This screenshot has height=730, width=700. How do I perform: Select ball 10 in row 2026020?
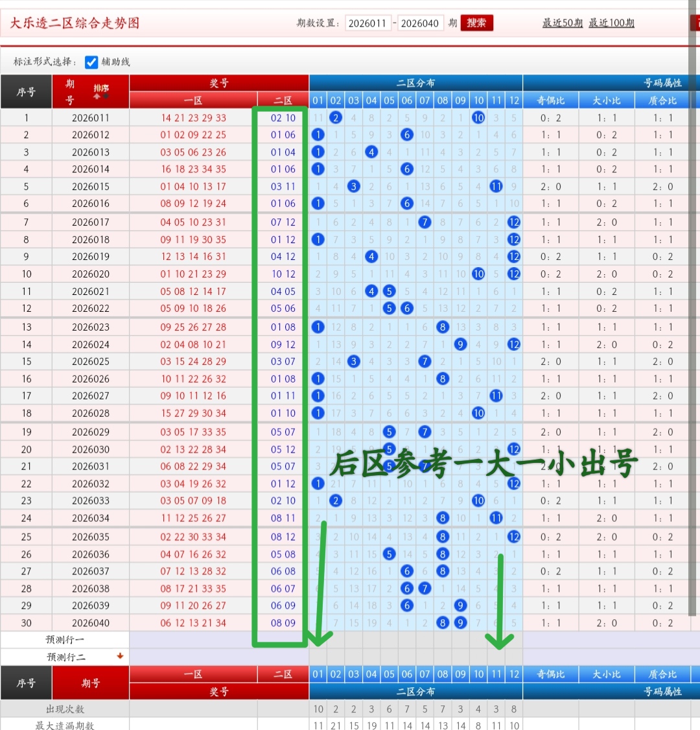[478, 274]
